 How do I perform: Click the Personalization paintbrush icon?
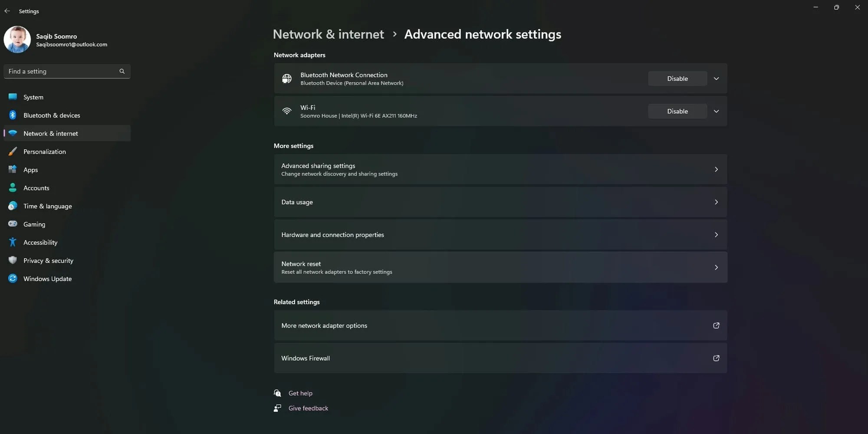[x=13, y=151]
